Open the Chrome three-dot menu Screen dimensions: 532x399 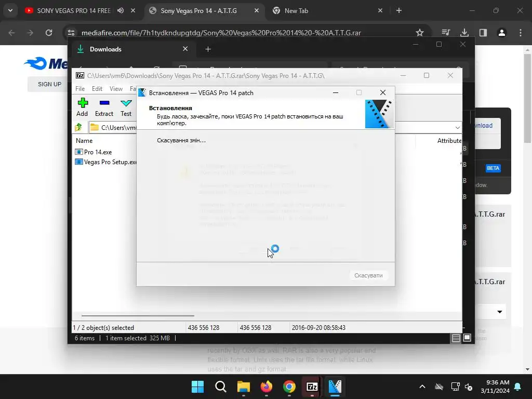point(521,33)
